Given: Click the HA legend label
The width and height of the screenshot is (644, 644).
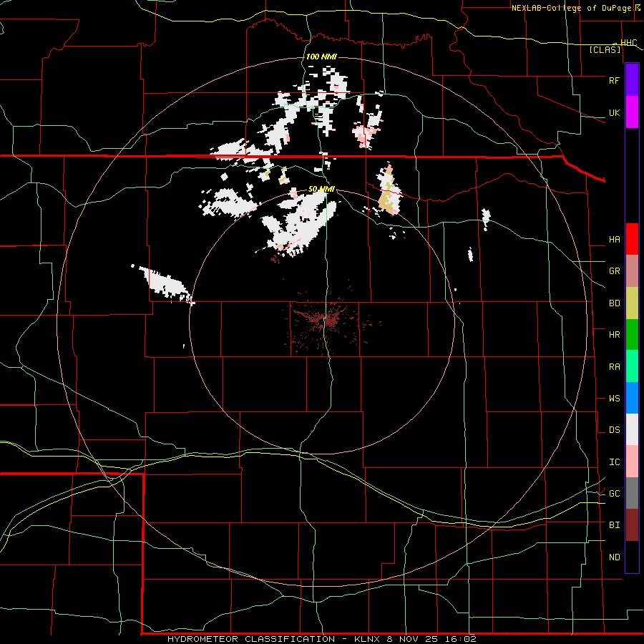Looking at the screenshot, I should point(614,239).
